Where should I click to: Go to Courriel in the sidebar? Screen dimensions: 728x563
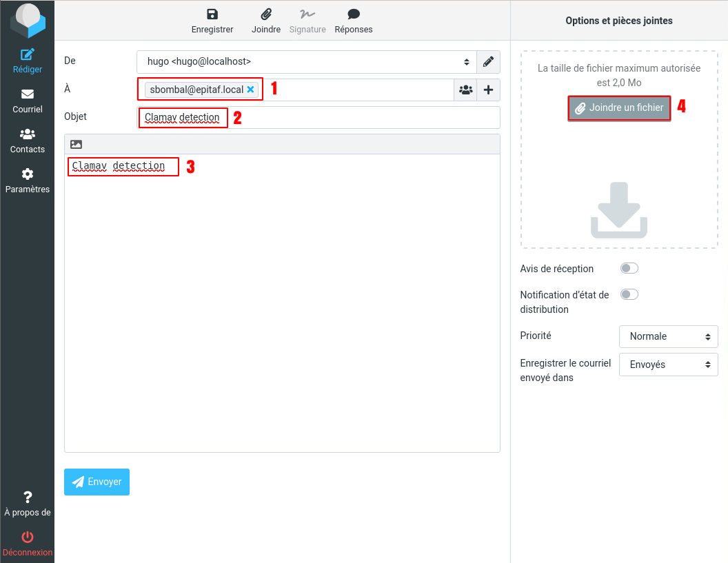(x=28, y=101)
